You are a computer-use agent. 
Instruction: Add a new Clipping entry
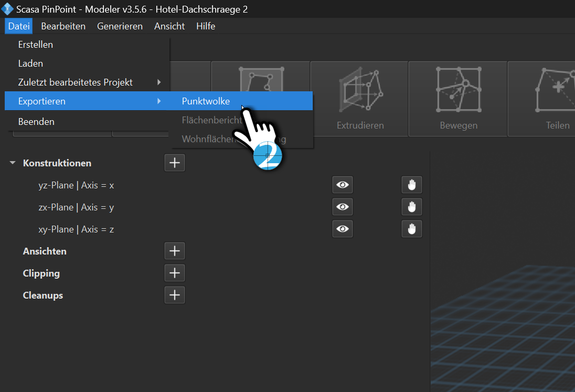click(x=175, y=273)
